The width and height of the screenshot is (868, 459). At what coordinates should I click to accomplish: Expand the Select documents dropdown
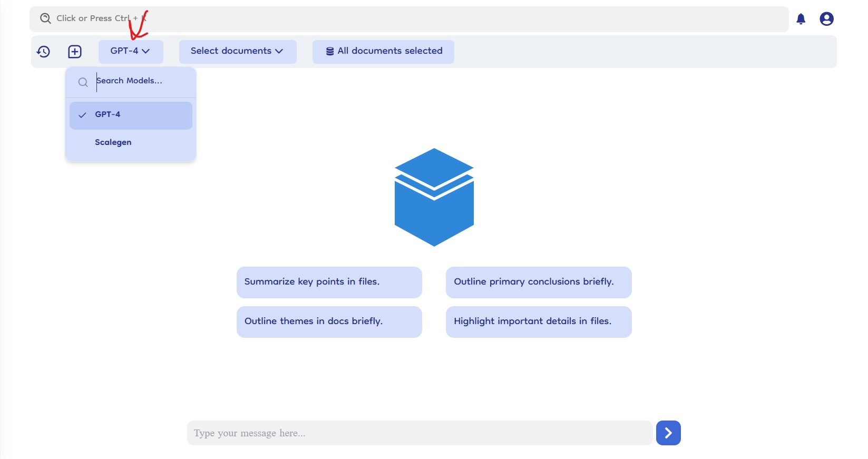point(237,51)
